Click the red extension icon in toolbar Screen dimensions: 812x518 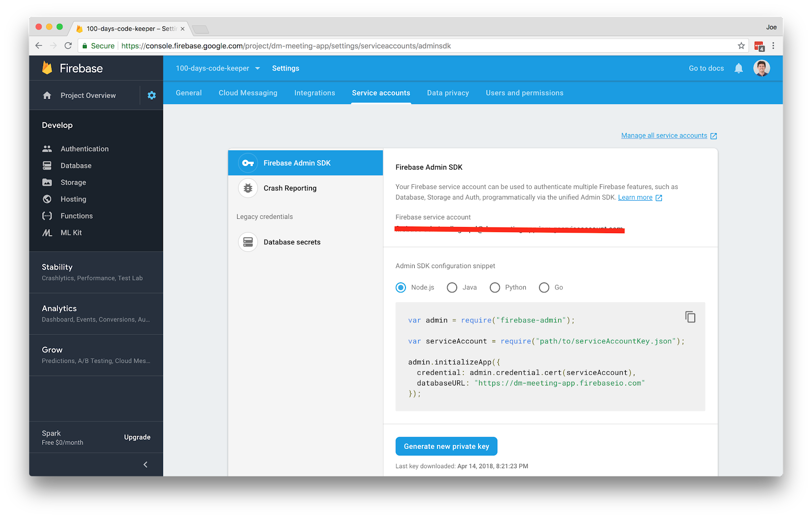[x=759, y=46]
